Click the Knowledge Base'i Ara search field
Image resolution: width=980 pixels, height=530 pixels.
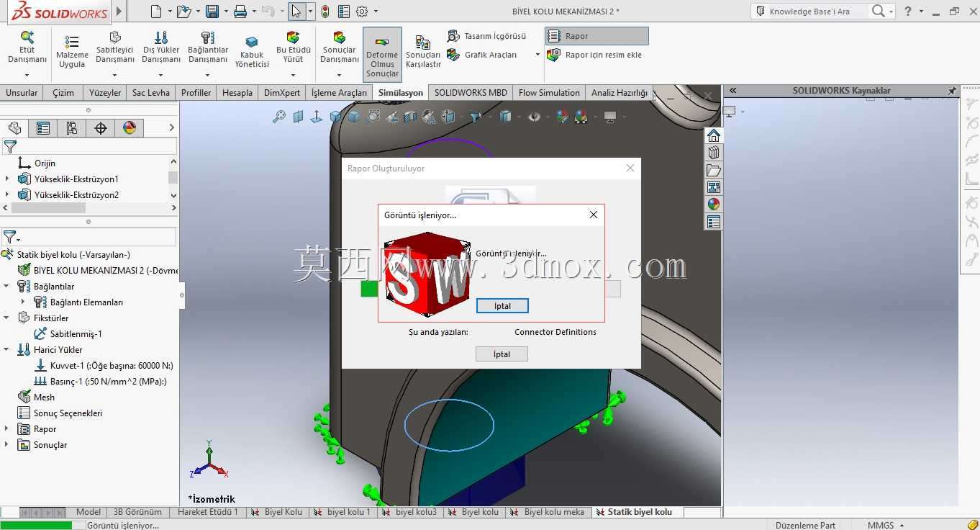tap(810, 11)
